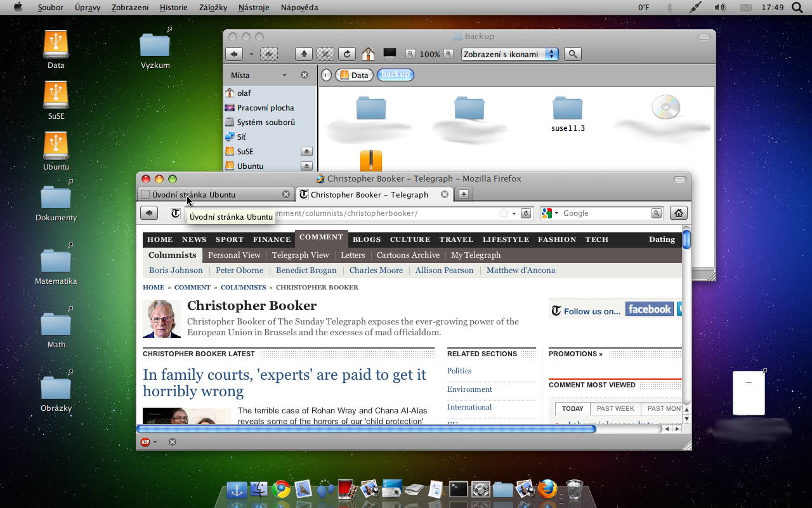Zoom out in the file manager
The width and height of the screenshot is (812, 508).
(x=410, y=54)
